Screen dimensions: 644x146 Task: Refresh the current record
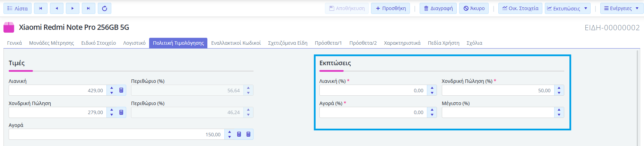(x=104, y=8)
